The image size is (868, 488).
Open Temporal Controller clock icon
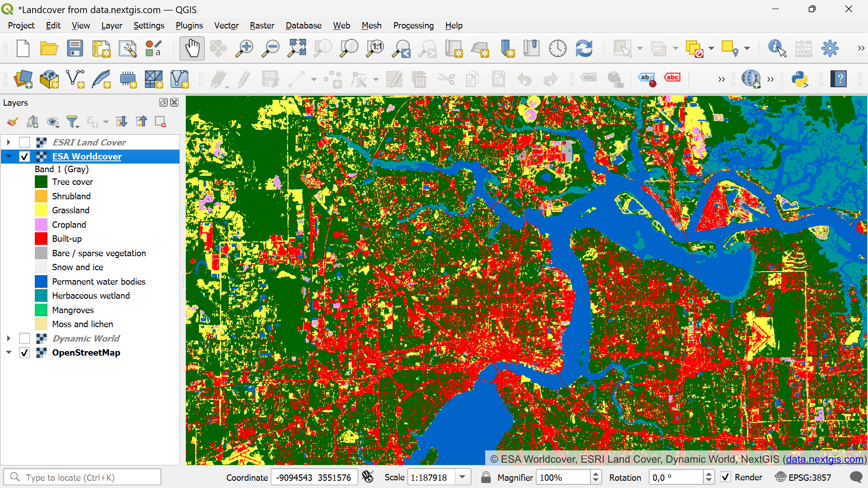coord(558,48)
